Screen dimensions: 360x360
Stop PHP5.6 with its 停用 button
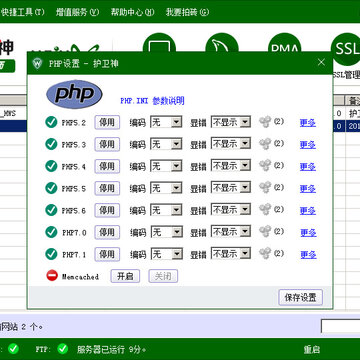pos(107,210)
